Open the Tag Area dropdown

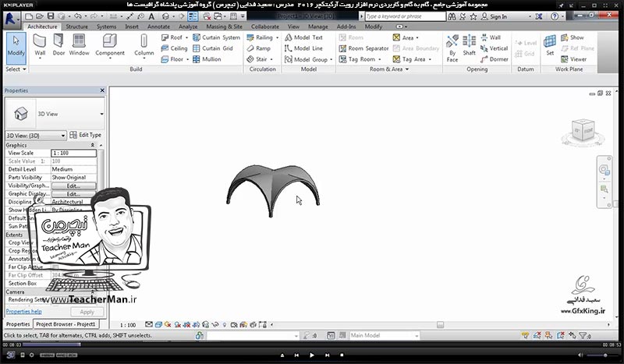coord(431,59)
